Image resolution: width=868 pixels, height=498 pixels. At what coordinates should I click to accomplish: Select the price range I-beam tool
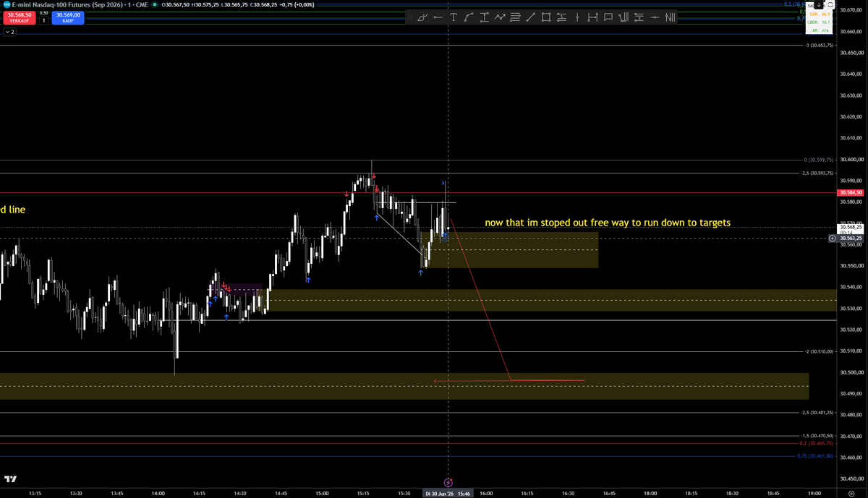pyautogui.click(x=484, y=17)
